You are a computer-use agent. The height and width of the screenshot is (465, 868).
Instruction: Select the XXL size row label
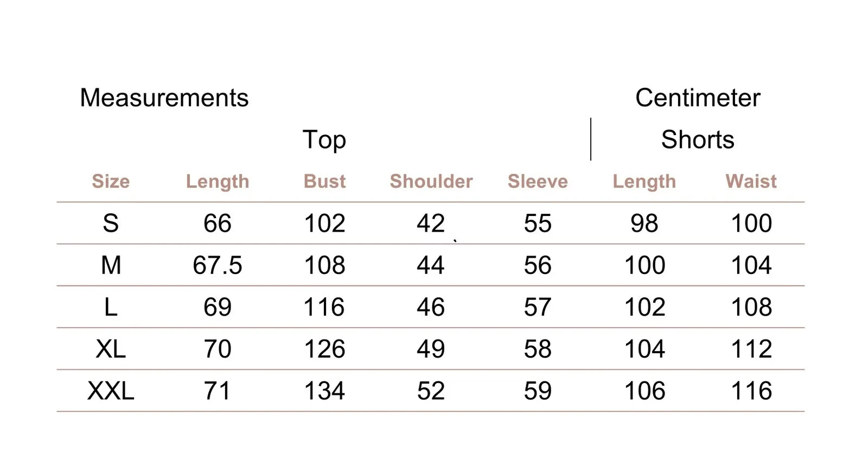tap(111, 391)
